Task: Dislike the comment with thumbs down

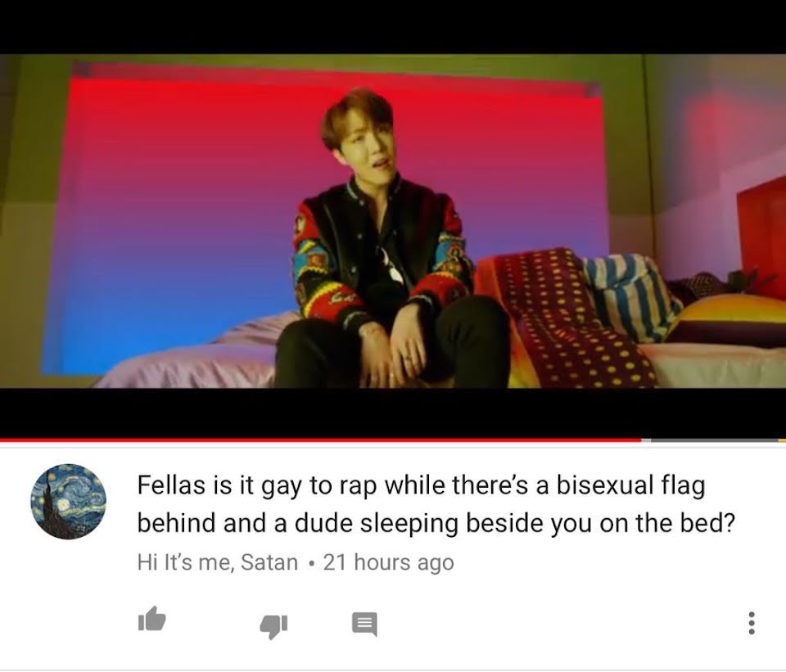Action: 273,626
